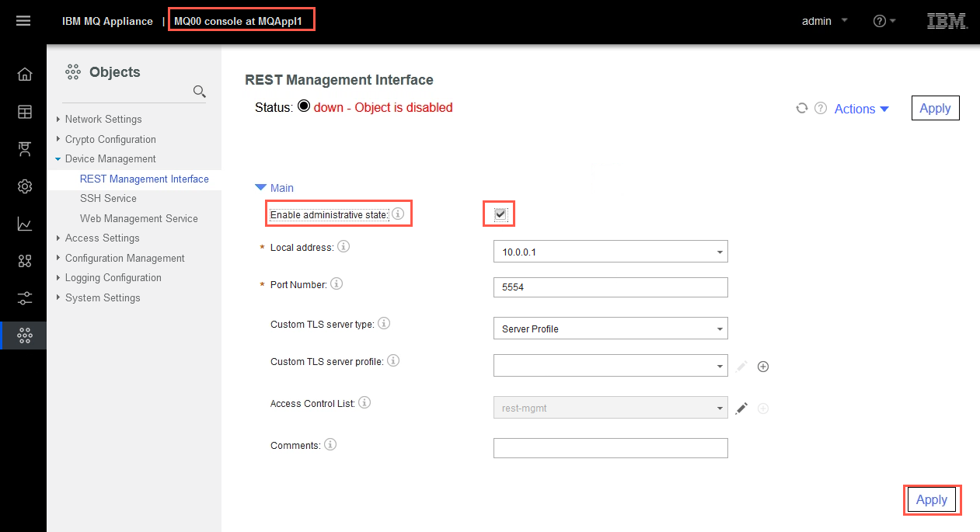Show info for Comments field
Image resolution: width=980 pixels, height=532 pixels.
330,444
